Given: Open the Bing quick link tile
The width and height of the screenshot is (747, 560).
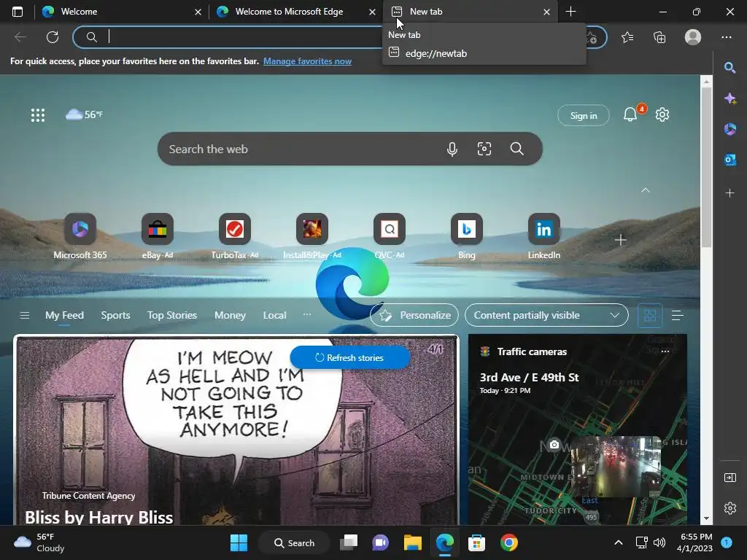Looking at the screenshot, I should (x=466, y=236).
